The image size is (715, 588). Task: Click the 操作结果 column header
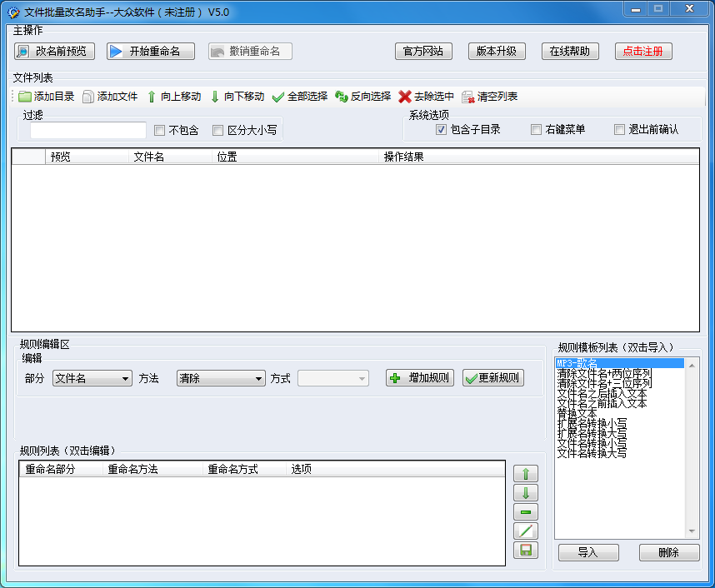[x=538, y=157]
